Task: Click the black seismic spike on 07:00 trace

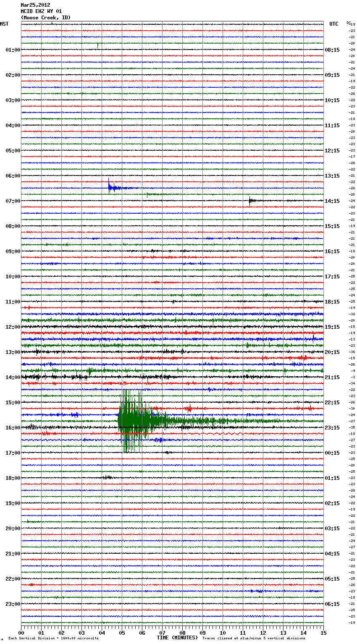Action: [x=251, y=201]
